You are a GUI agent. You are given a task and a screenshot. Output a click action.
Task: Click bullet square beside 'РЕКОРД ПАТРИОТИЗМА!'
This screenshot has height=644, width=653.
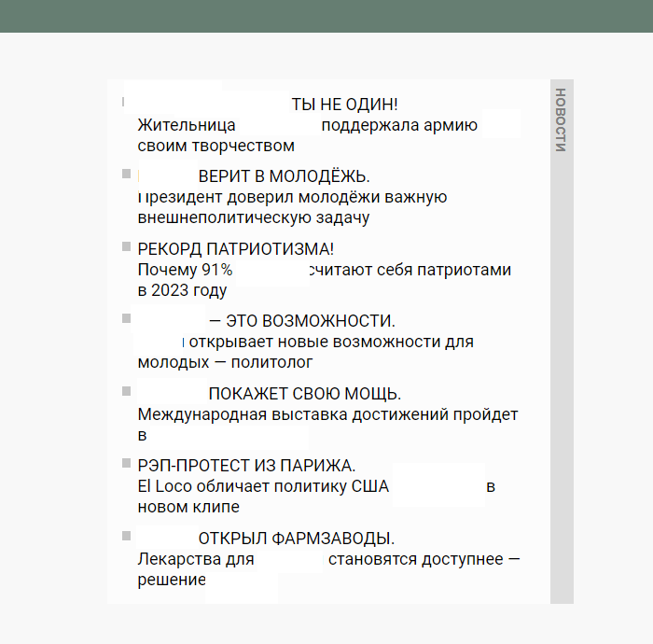(126, 246)
